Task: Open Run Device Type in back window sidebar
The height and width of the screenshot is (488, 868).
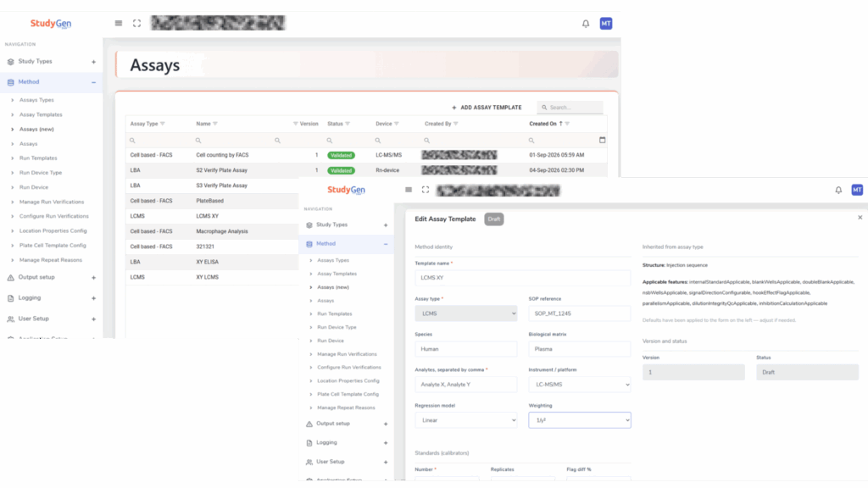Action: [41, 173]
